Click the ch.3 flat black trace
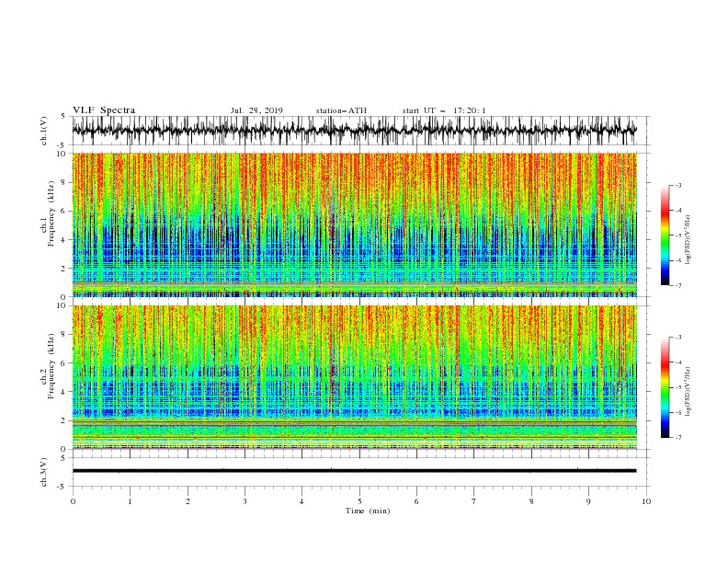Viewport: 728px width, 563px height. (x=354, y=471)
